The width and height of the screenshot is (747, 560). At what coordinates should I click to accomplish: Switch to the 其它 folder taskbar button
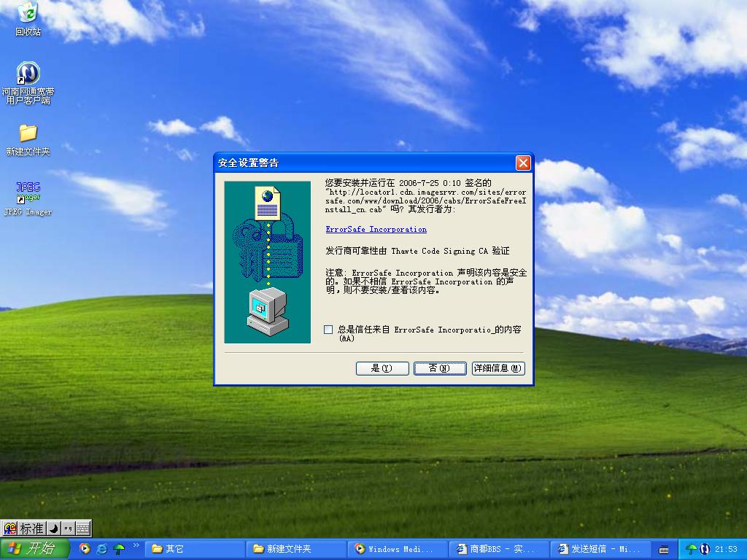pos(194,549)
